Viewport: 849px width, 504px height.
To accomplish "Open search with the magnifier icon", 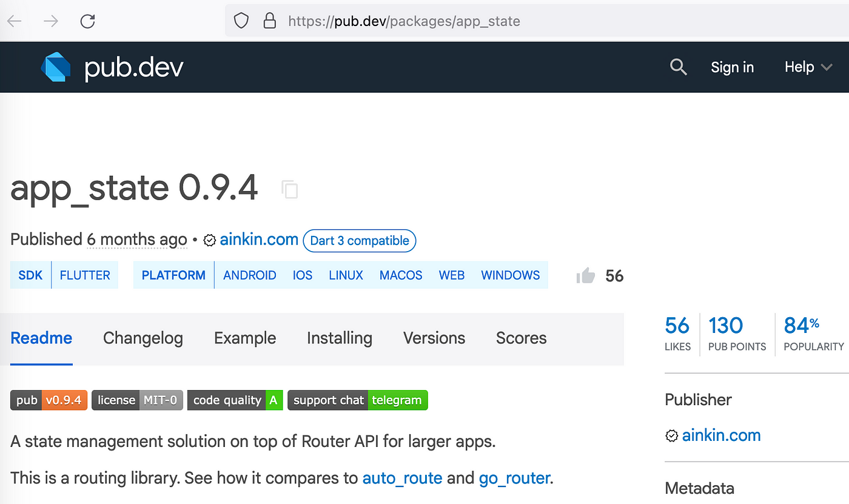I will (679, 67).
